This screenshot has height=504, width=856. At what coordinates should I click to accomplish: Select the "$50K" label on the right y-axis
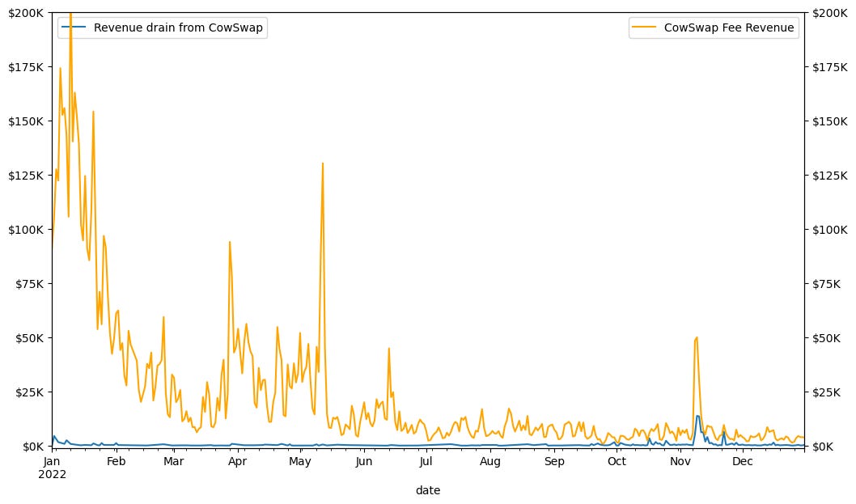[825, 338]
